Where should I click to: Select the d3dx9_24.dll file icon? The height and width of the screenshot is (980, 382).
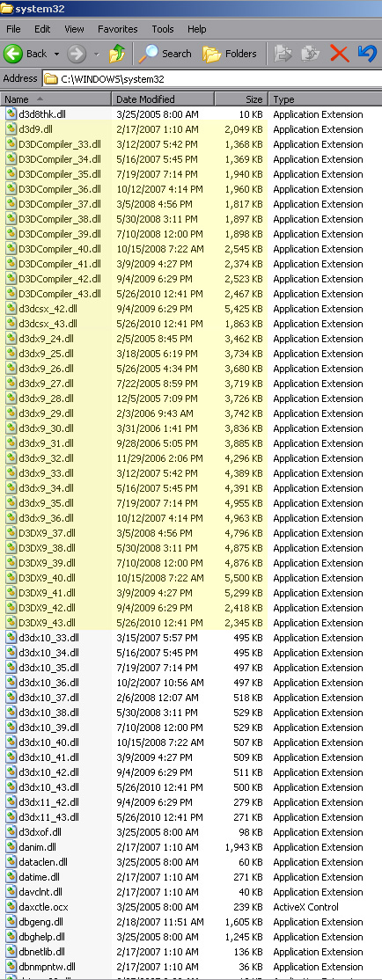coord(11,339)
